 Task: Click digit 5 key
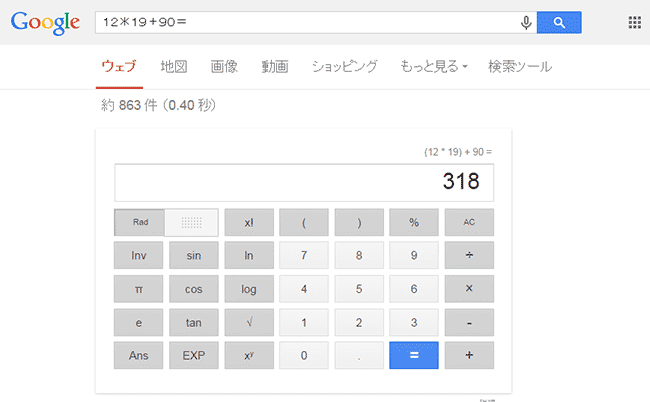click(359, 289)
